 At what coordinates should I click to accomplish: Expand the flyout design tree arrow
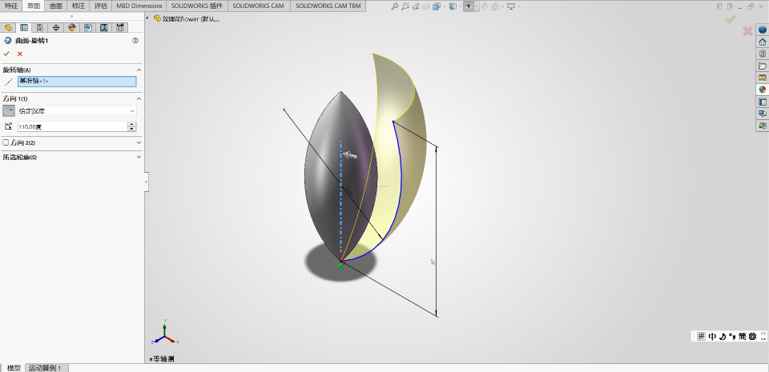(148, 18)
